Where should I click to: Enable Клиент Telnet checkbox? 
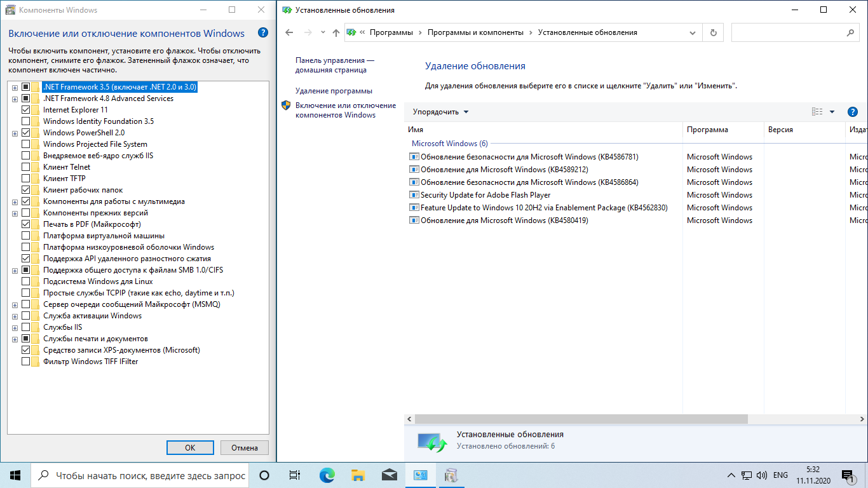click(x=25, y=167)
